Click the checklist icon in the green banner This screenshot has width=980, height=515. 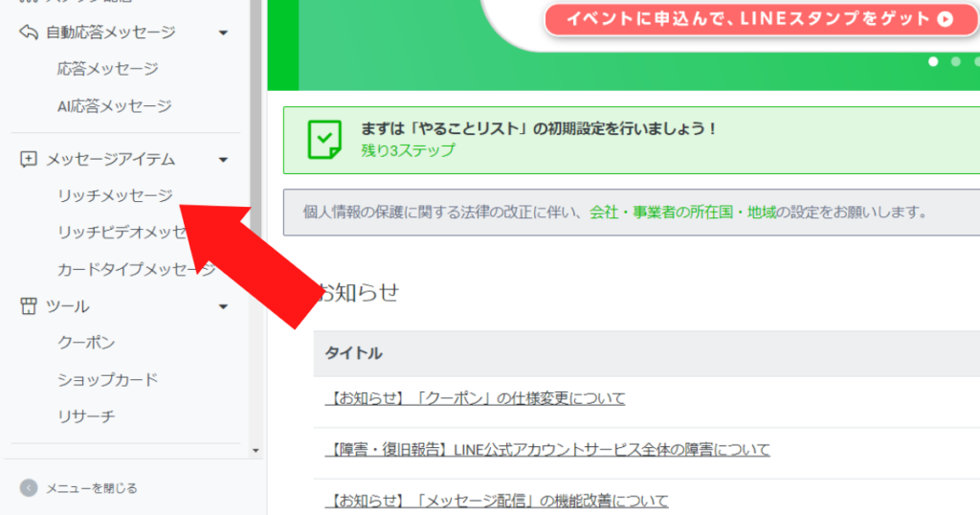coord(324,140)
